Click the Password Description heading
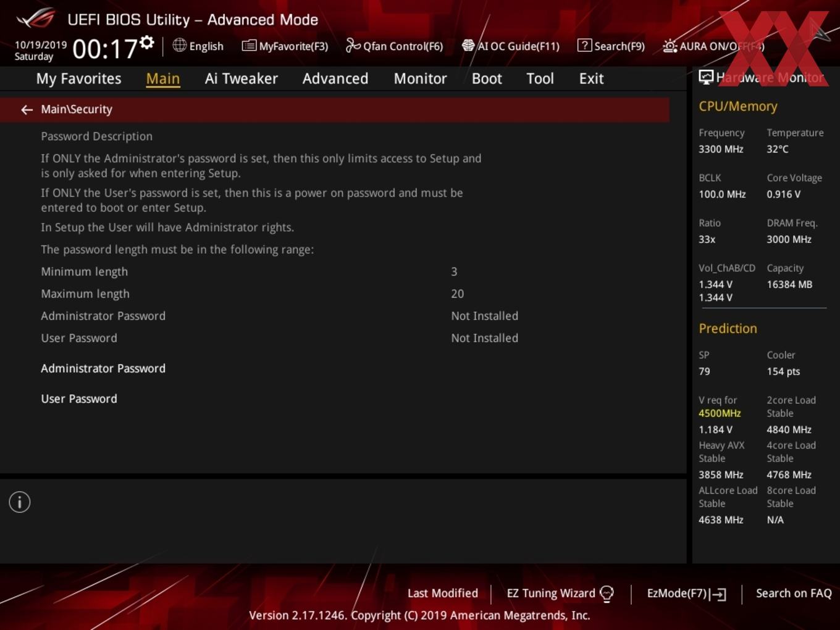The image size is (840, 630). (96, 136)
